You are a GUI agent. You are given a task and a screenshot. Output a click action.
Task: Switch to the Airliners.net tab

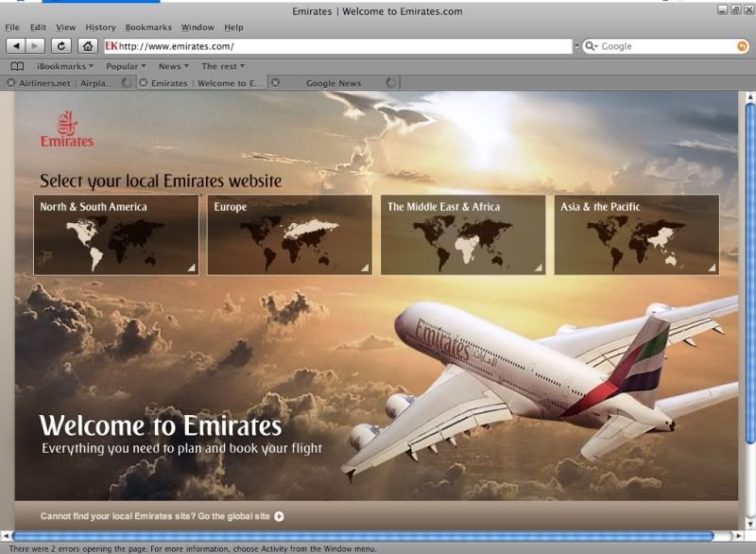point(66,83)
